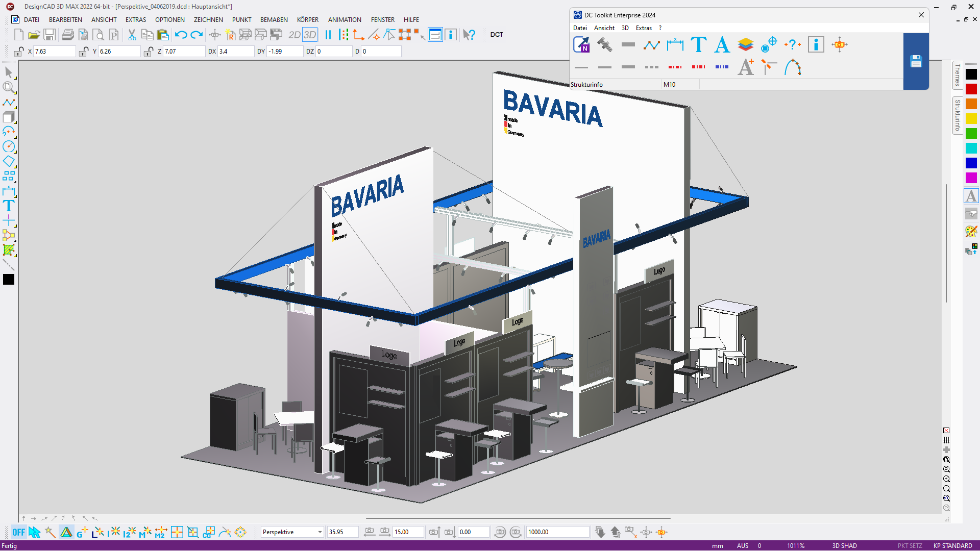Click the black current color box

9,280
